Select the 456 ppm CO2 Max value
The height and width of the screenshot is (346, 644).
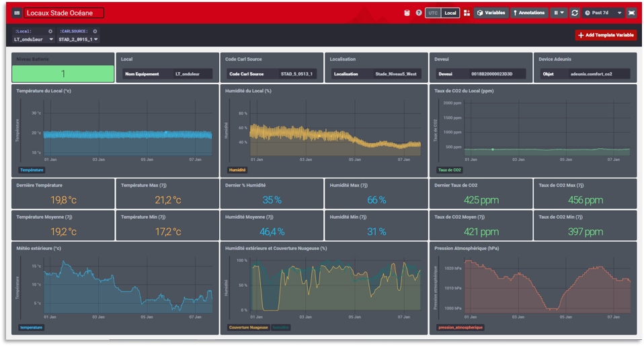[x=586, y=200]
